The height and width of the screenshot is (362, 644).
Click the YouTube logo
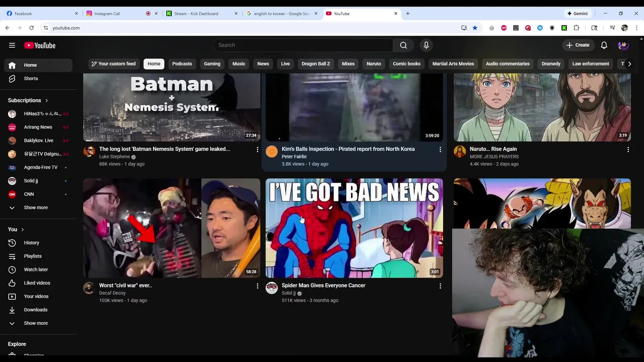click(x=40, y=45)
